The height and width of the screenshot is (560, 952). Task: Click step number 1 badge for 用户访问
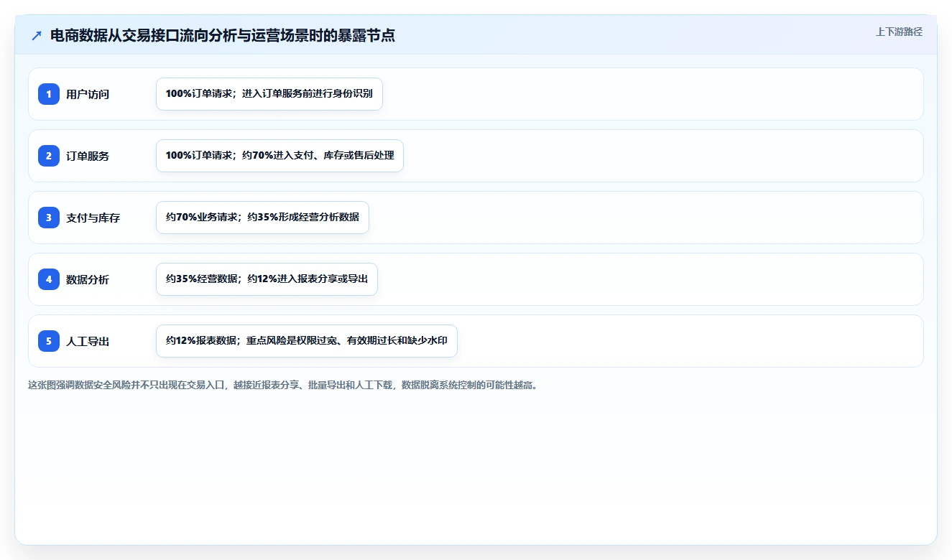[49, 94]
